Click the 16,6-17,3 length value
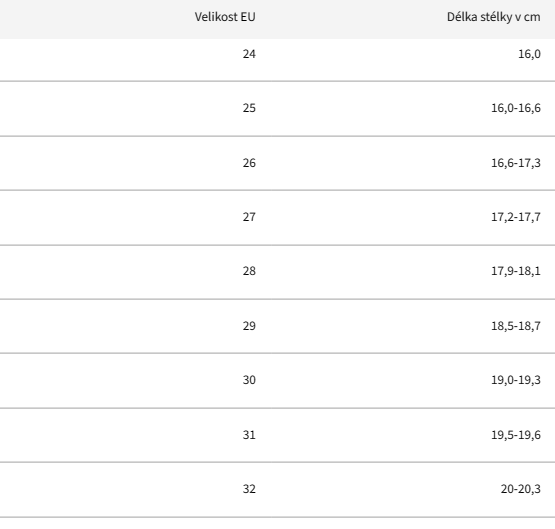This screenshot has height=529, width=555. pos(516,163)
